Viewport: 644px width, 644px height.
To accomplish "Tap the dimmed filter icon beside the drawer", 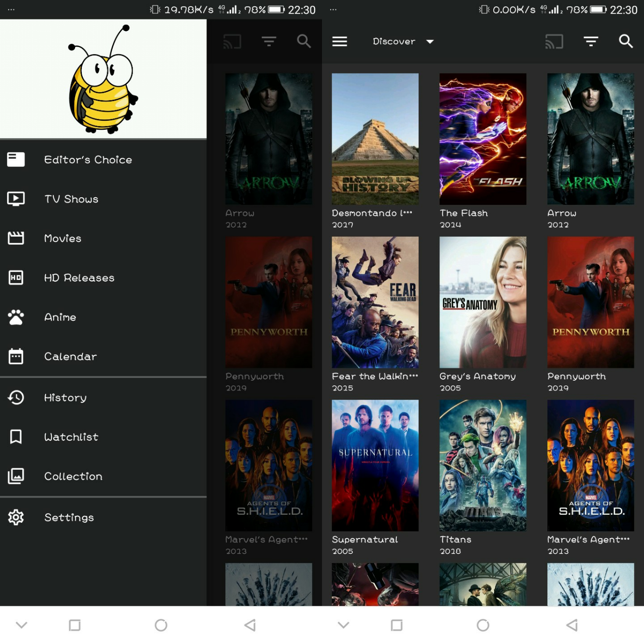I will (269, 42).
